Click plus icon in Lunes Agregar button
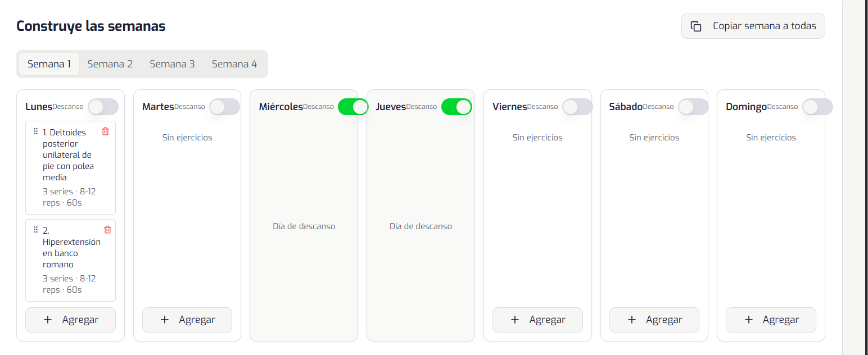 [x=48, y=320]
